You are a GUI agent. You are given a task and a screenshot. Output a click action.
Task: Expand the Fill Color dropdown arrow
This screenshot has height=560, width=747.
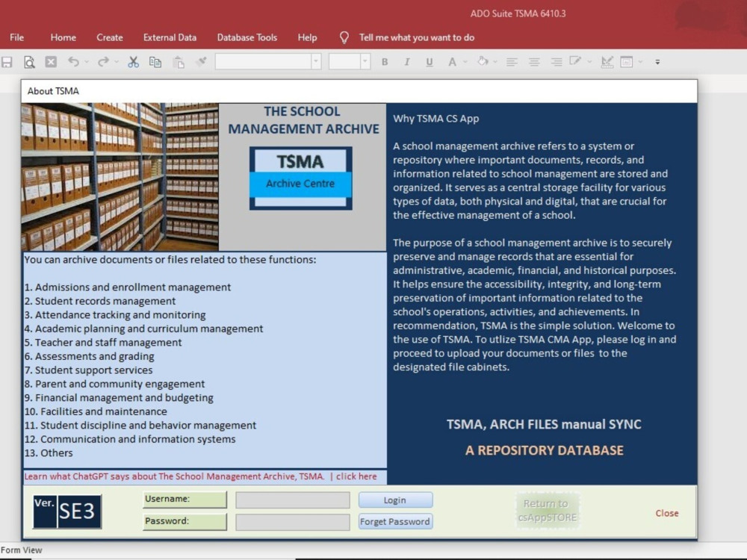495,62
